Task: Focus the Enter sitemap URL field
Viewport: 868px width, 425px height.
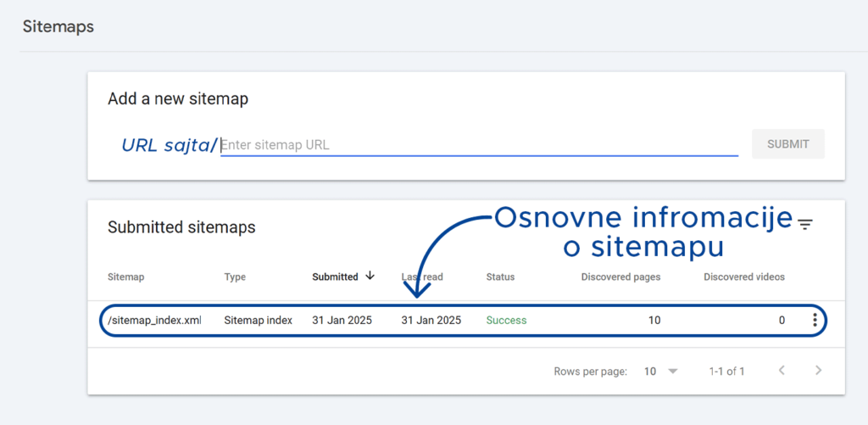Action: [480, 145]
